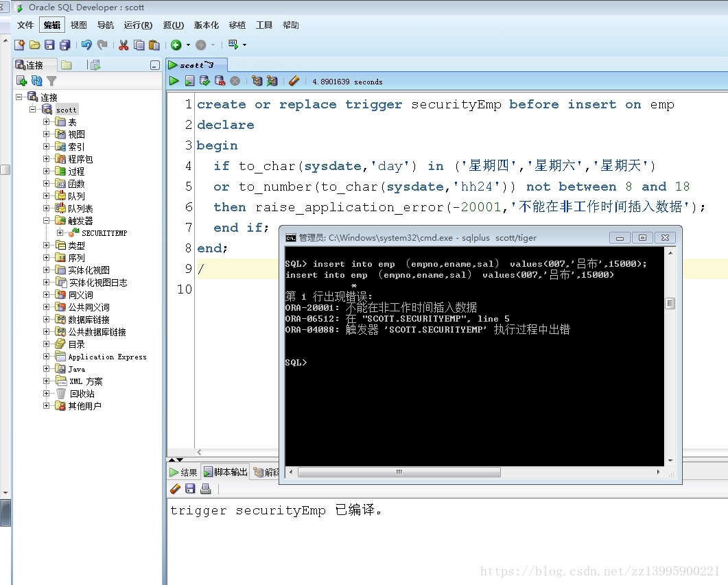Expand the 其他用户 tree node
Screen dimensions: 728x585
point(46,405)
